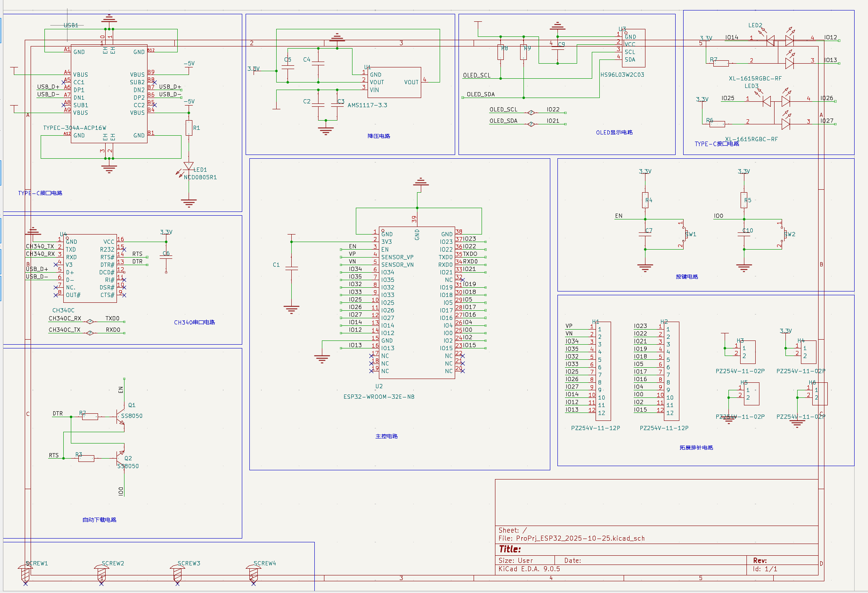
Task: Select the 降压电路 section label
Action: point(378,136)
